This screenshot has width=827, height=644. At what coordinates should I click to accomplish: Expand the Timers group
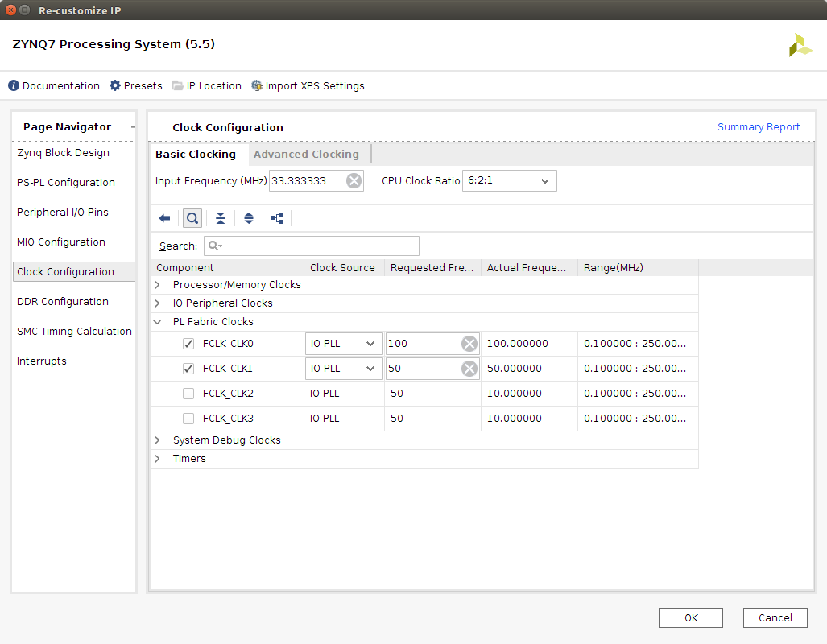click(157, 458)
